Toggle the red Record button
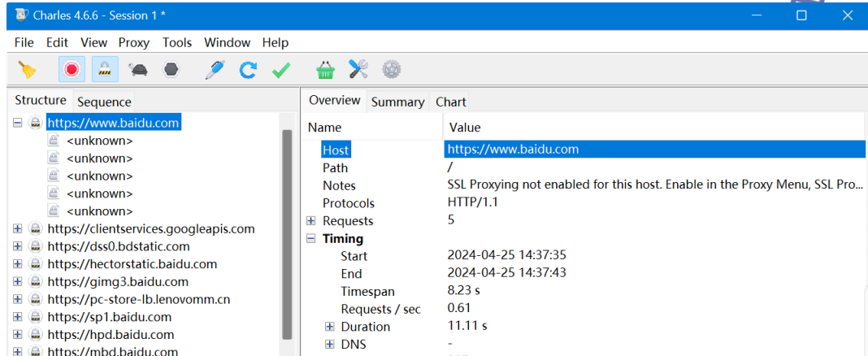 point(72,69)
